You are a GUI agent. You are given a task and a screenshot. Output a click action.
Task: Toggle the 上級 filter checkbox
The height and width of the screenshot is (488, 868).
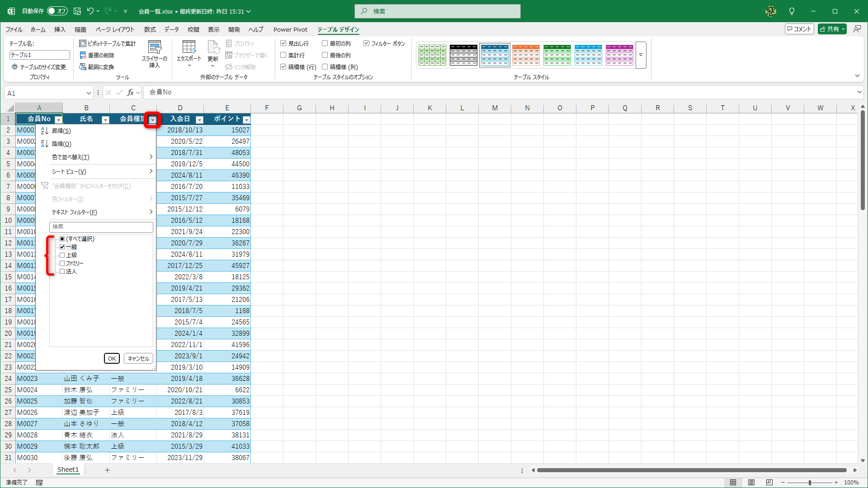(x=62, y=255)
